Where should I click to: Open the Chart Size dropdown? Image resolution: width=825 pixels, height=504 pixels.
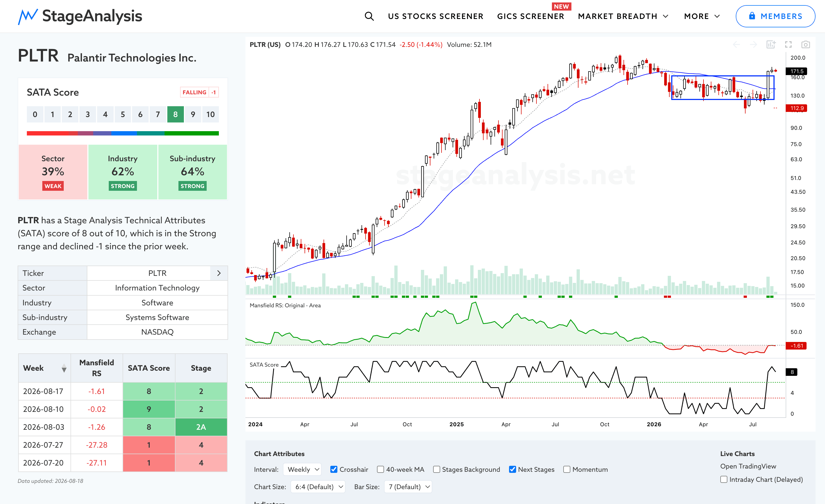click(318, 487)
